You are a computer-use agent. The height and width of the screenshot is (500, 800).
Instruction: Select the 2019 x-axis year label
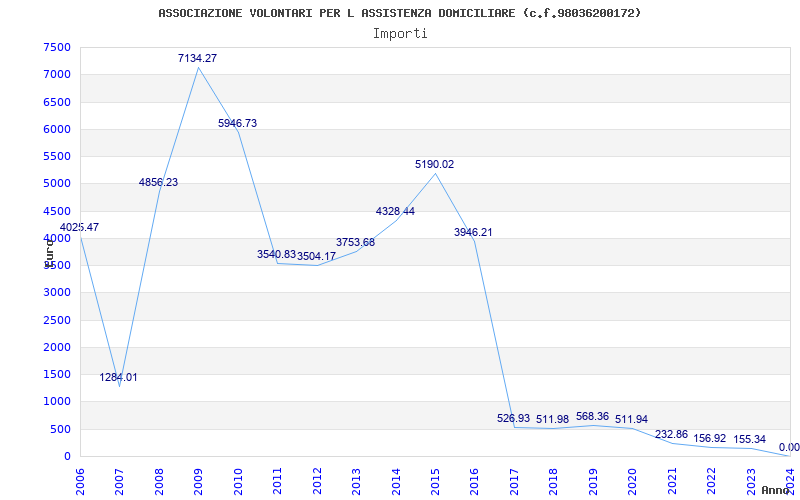593,482
